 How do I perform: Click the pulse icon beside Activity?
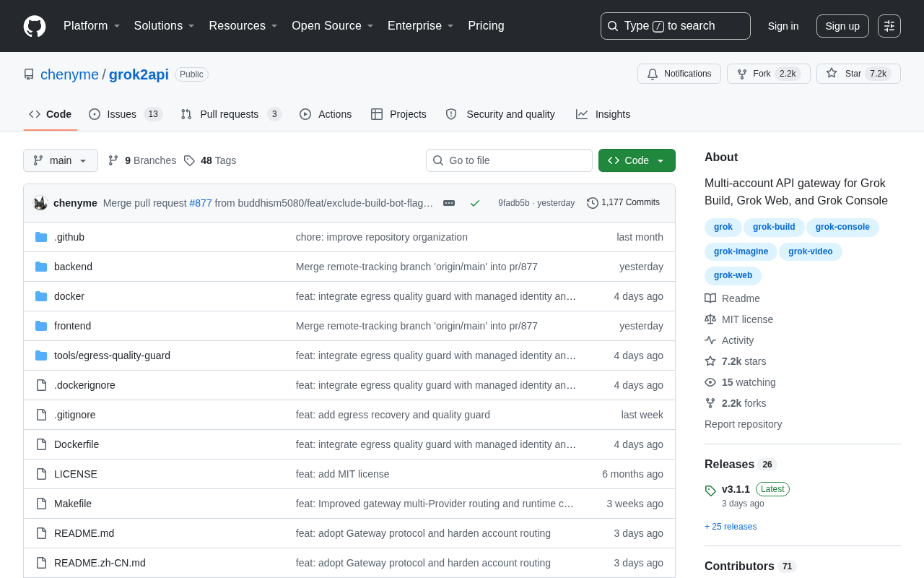pyautogui.click(x=710, y=340)
